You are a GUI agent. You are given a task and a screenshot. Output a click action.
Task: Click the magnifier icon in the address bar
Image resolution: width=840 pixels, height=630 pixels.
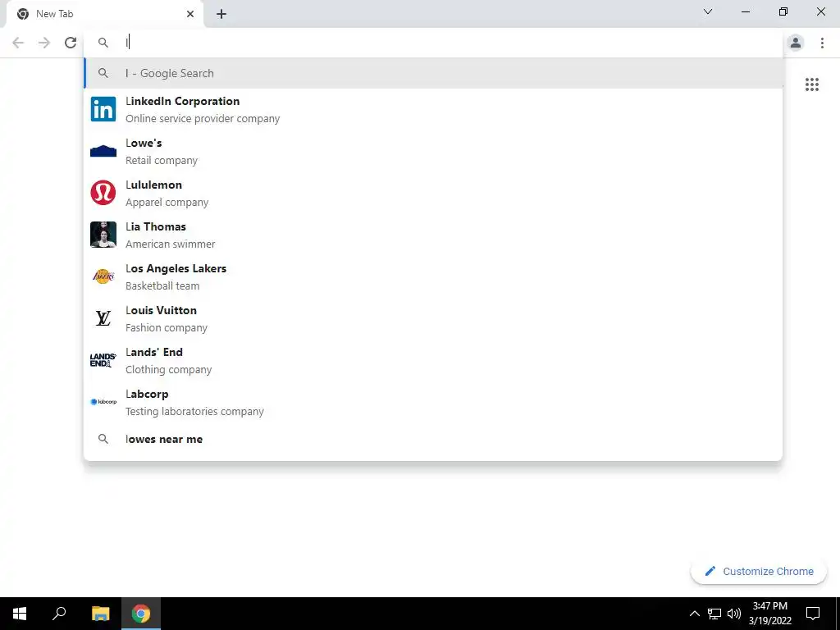click(x=103, y=43)
